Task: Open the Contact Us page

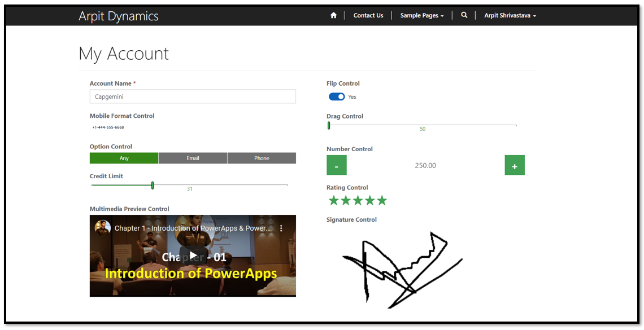Action: point(368,15)
